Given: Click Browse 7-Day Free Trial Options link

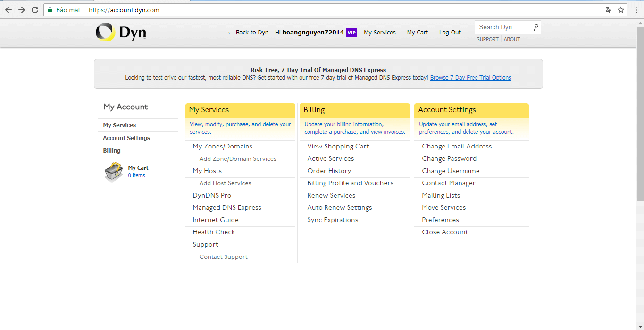Looking at the screenshot, I should pyautogui.click(x=470, y=78).
